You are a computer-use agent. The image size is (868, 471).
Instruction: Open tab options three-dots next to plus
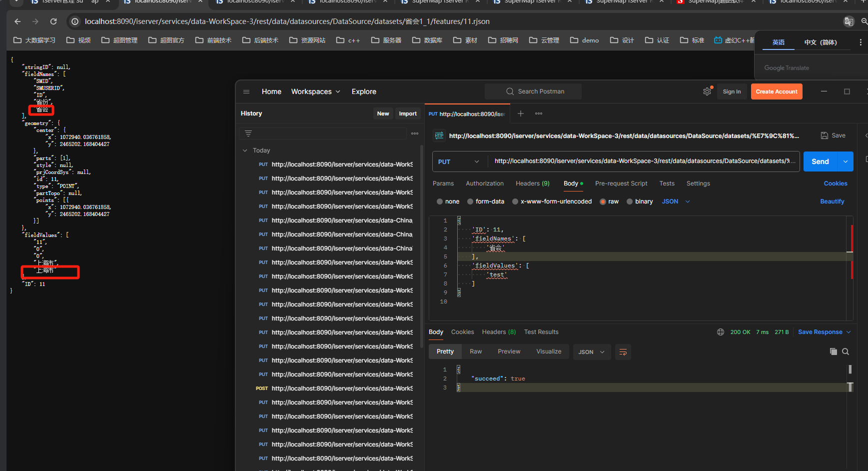pyautogui.click(x=539, y=113)
